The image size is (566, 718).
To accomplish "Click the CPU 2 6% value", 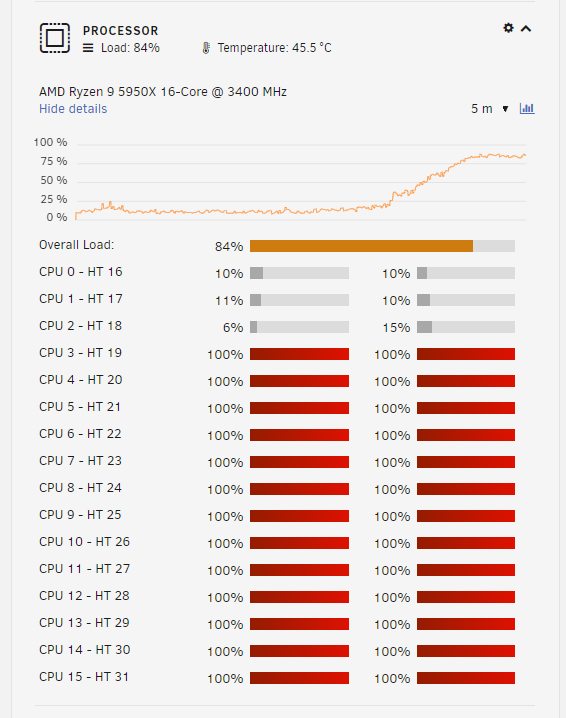I will (233, 327).
